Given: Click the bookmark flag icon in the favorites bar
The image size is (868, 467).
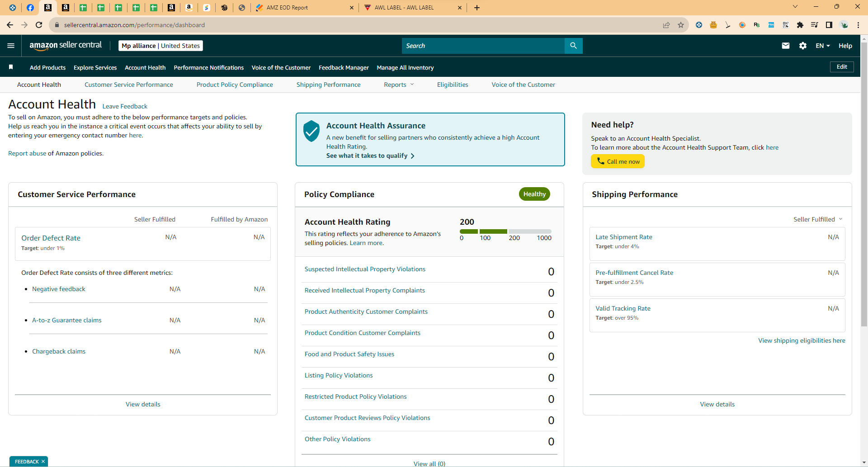Looking at the screenshot, I should 11,67.
